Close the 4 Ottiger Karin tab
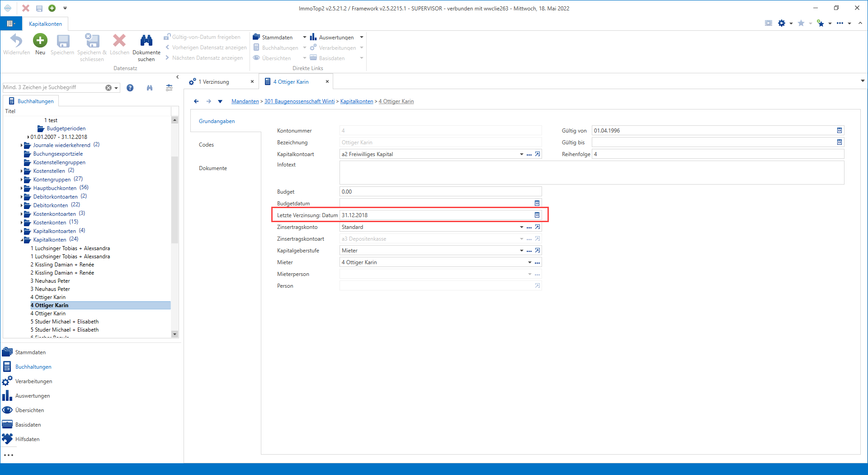 coord(327,82)
